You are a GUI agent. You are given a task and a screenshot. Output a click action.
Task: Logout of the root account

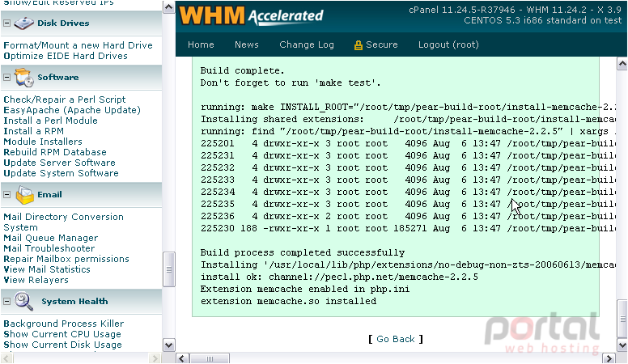448,44
